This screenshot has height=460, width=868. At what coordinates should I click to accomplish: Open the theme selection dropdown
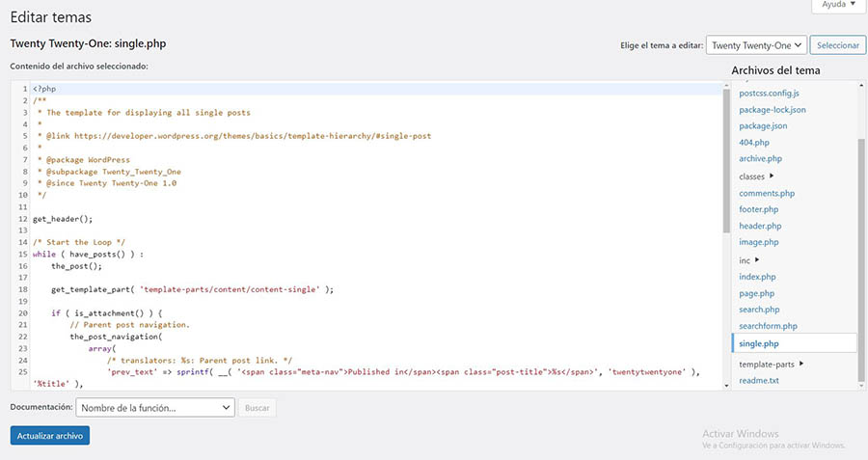click(x=756, y=45)
